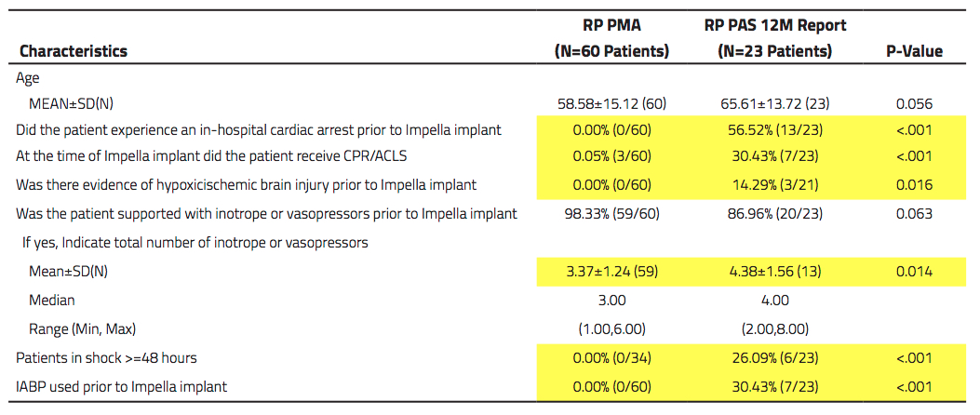Select the 58.58±15.12 (60) age value
Screen dimensions: 980x415
coord(611,104)
